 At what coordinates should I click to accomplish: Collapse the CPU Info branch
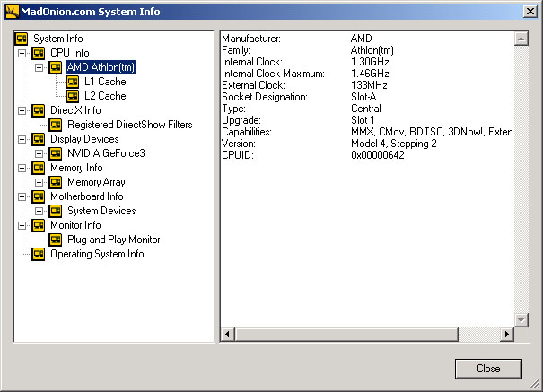pos(22,53)
